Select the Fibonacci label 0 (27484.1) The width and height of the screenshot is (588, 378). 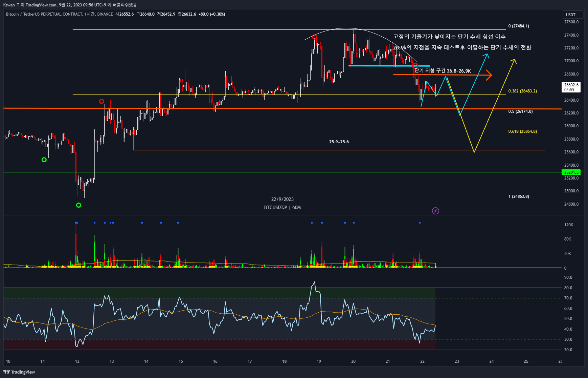(x=519, y=26)
